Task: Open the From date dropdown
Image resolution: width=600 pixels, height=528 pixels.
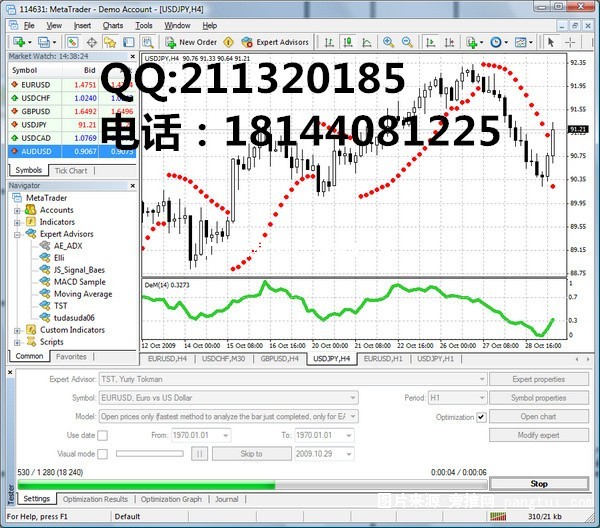Action: 225,435
